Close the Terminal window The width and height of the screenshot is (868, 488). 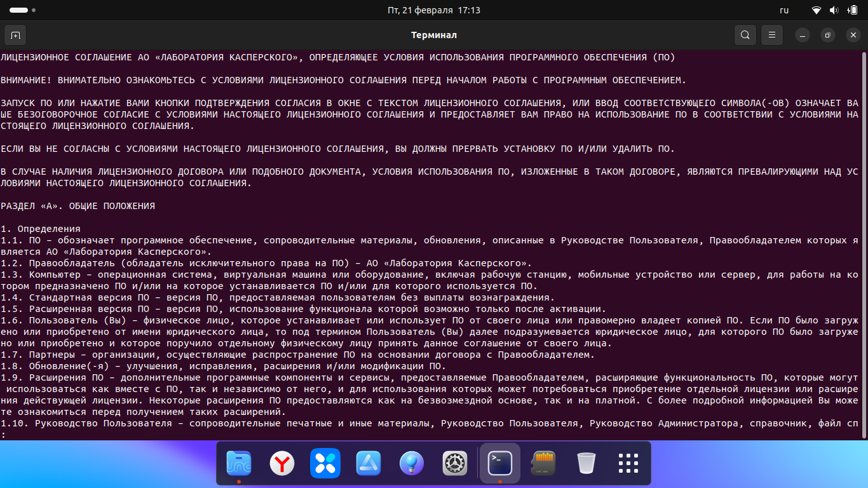pyautogui.click(x=853, y=35)
